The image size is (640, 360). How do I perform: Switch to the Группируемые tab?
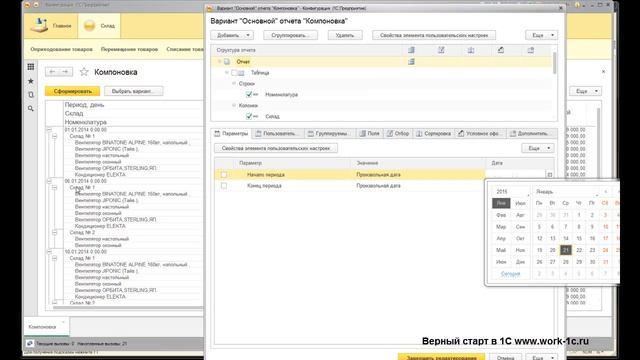[330, 133]
